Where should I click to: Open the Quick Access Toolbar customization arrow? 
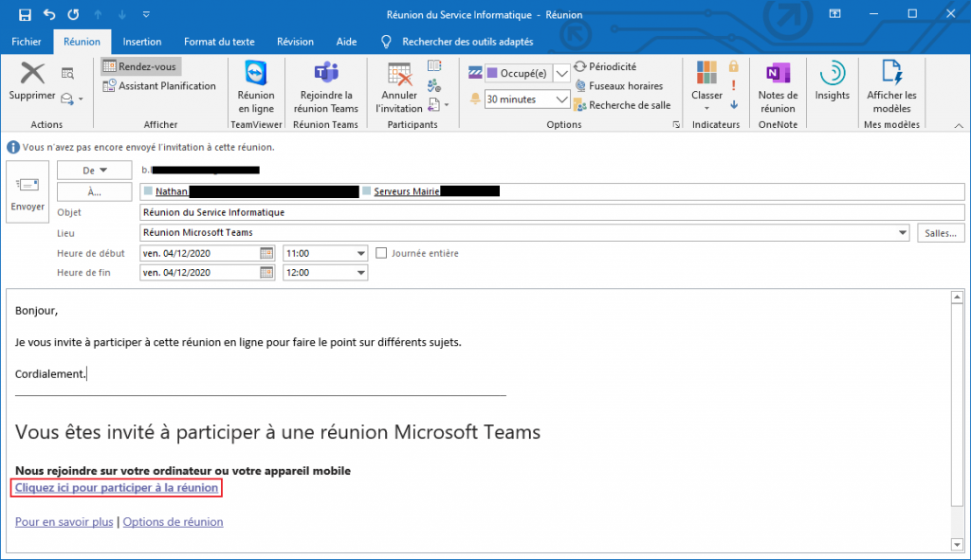(146, 14)
